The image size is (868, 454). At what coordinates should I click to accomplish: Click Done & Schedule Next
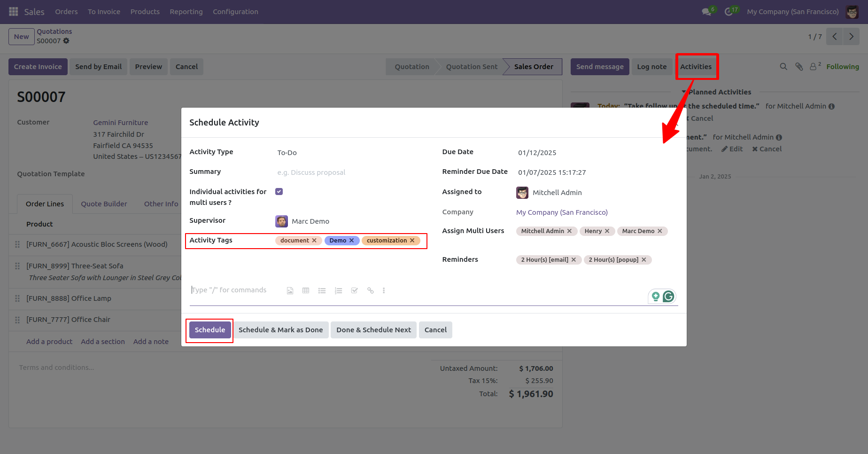[x=373, y=330]
